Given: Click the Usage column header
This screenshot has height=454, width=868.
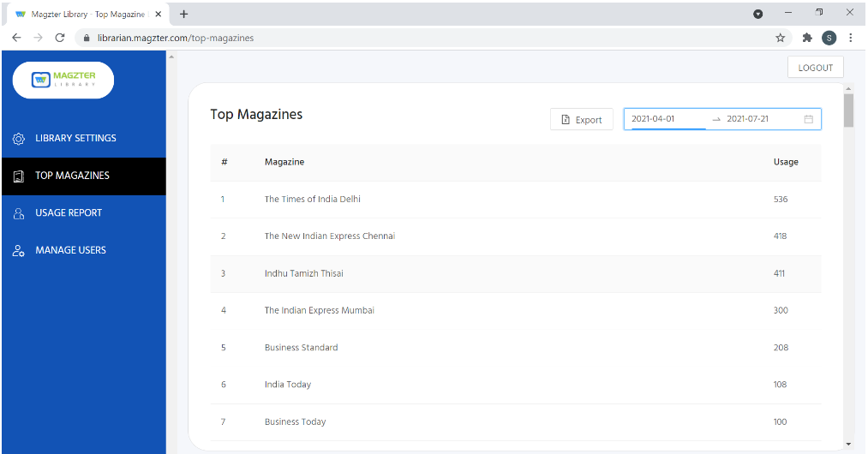Looking at the screenshot, I should pos(786,162).
